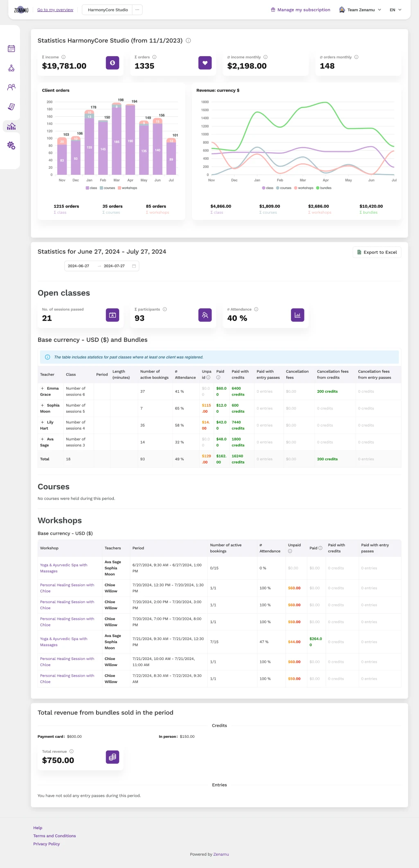Toggle courses series in revenue legend
419x868 pixels.
284,188
